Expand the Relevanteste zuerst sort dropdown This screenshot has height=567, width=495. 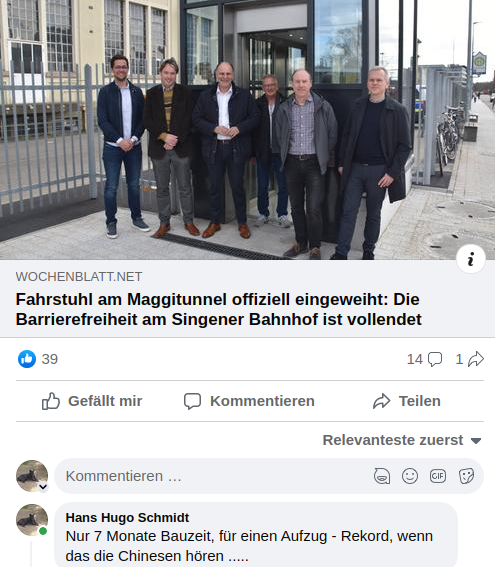pos(402,440)
